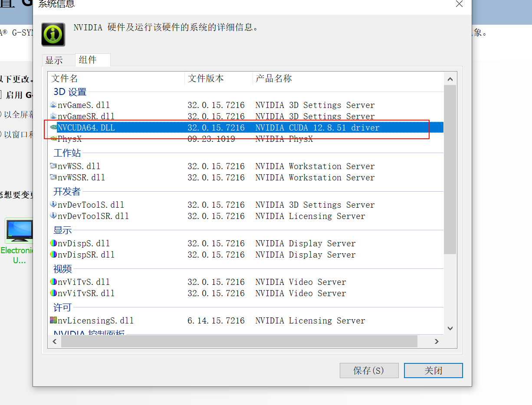
Task: Select the nvDevToolSR.dll file name
Action: pyautogui.click(x=93, y=216)
